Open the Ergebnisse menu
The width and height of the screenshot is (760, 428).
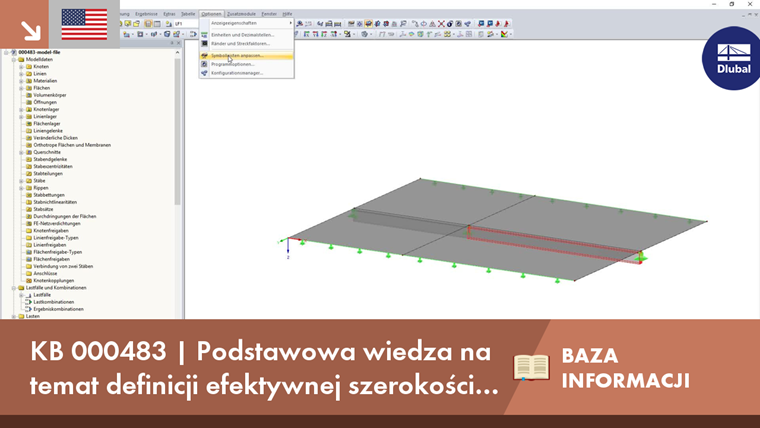146,14
